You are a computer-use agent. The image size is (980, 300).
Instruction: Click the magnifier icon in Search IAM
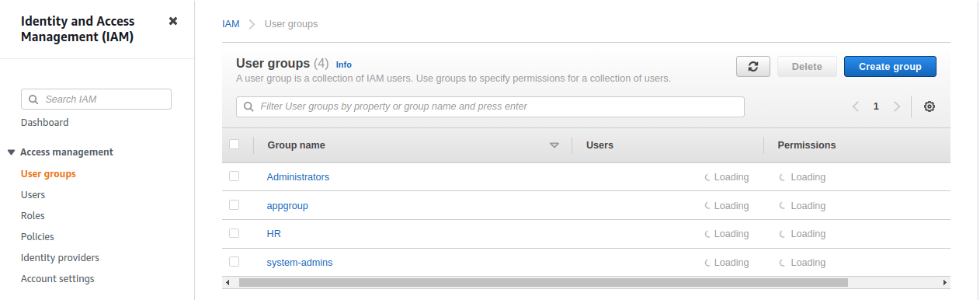[x=33, y=99]
